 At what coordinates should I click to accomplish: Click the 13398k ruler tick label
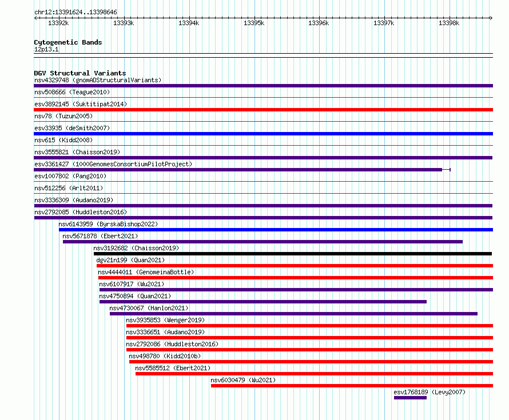449,23
